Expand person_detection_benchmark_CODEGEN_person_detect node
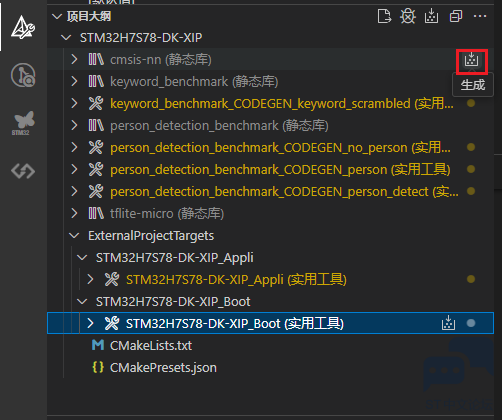 click(74, 191)
